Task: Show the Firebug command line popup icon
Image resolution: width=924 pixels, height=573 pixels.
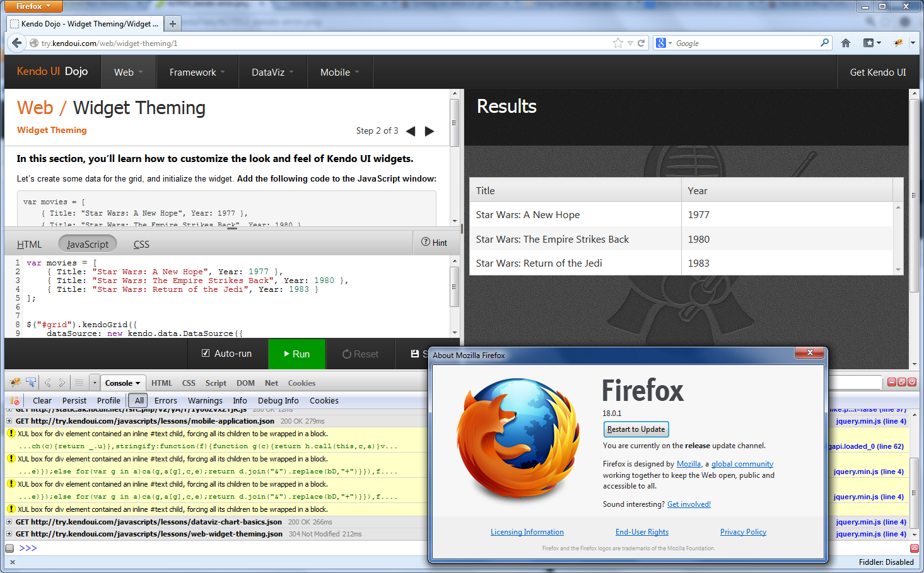Action: pos(79,383)
